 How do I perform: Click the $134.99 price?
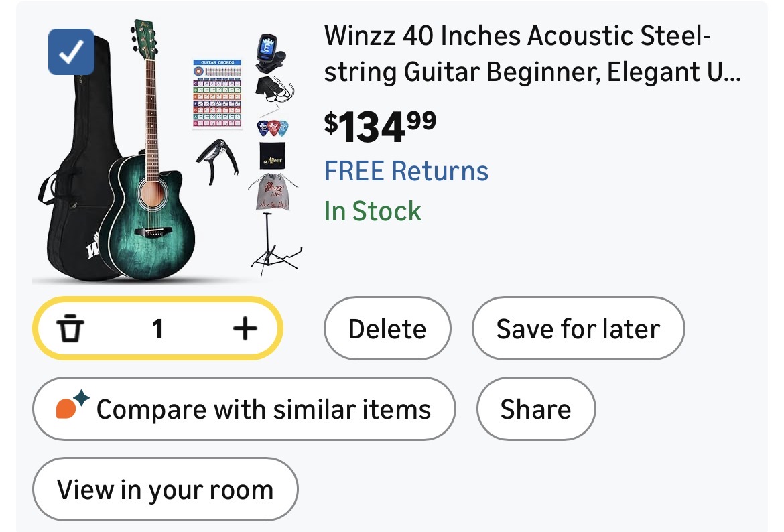click(380, 127)
